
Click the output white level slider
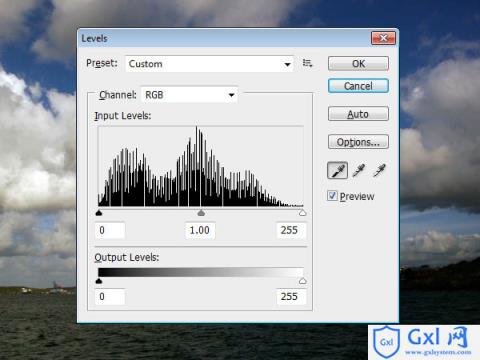point(302,281)
